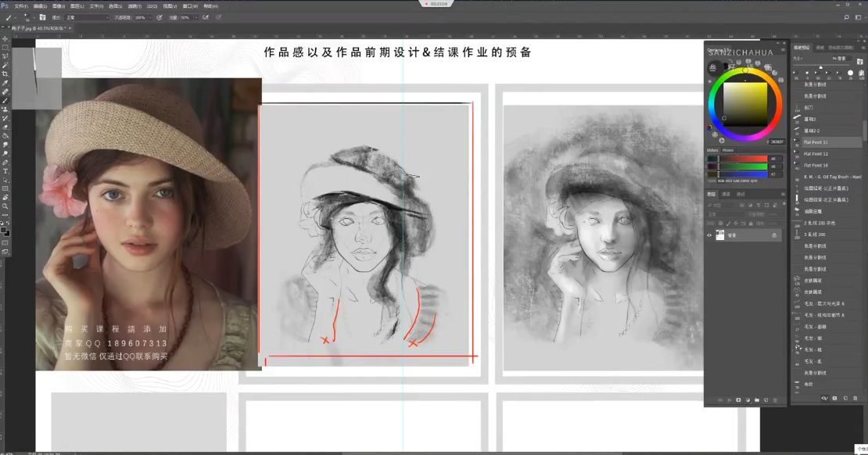The width and height of the screenshot is (868, 455).
Task: Expand the flow 50% dropdown arrow
Action: coord(195,18)
